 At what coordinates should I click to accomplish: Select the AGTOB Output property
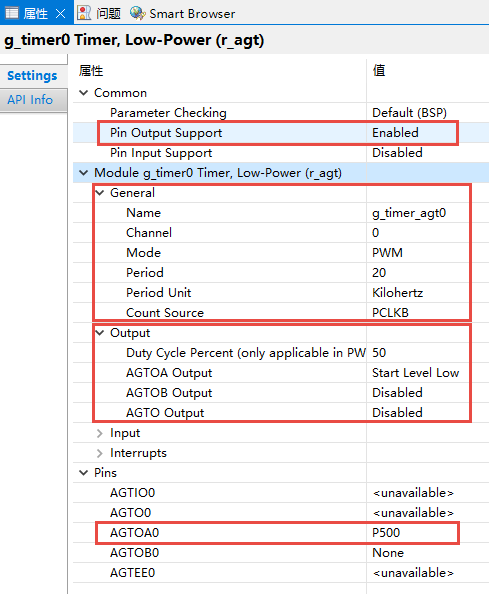pyautogui.click(x=169, y=393)
